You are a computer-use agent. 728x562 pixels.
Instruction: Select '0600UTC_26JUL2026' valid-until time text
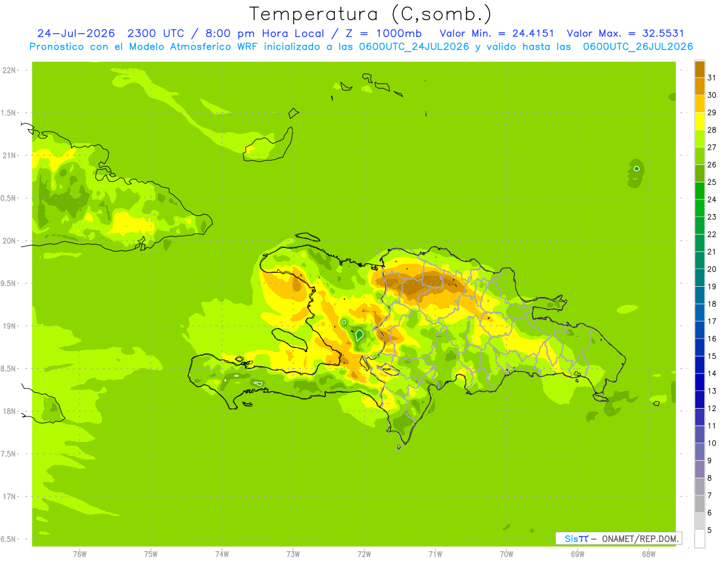pyautogui.click(x=638, y=47)
